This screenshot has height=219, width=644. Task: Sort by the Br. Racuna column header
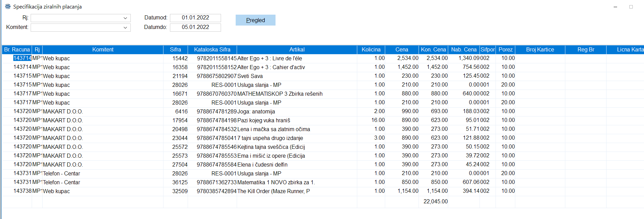17,50
